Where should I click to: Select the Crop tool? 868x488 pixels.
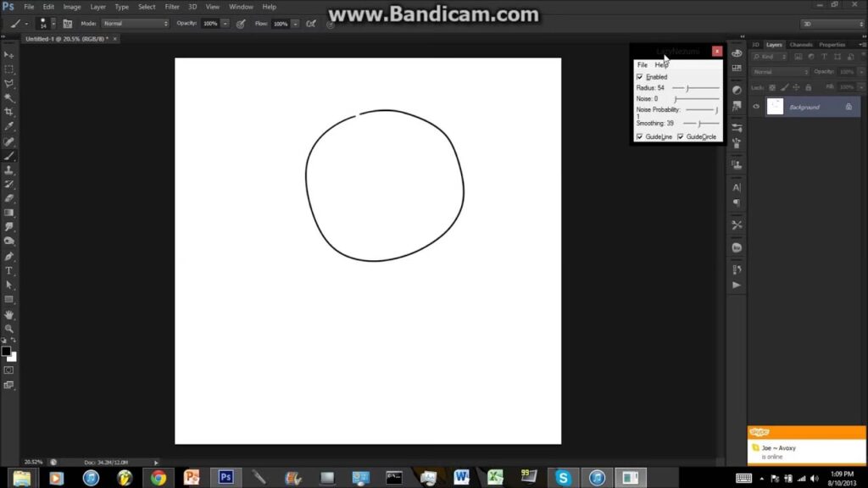[9, 112]
